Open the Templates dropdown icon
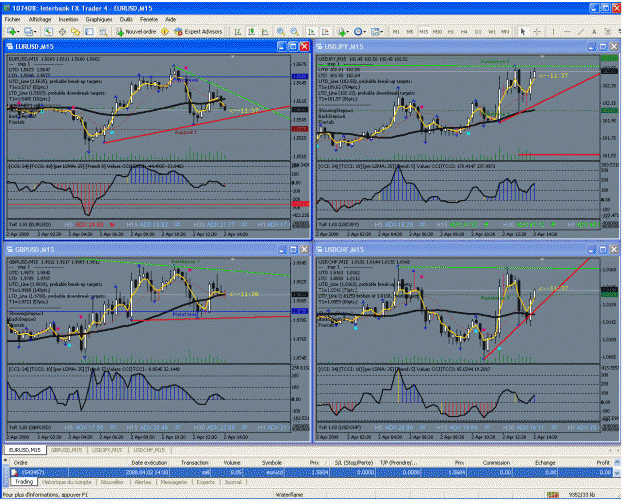The width and height of the screenshot is (625, 501). coord(375,31)
